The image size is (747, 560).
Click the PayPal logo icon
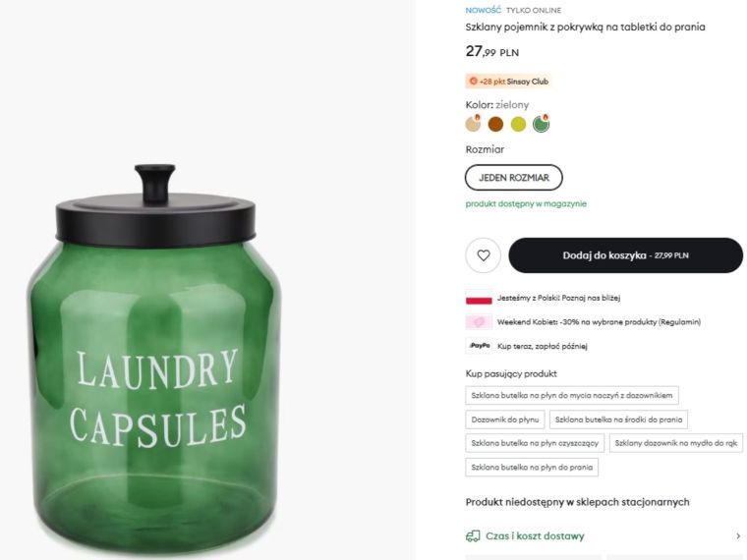tap(479, 346)
